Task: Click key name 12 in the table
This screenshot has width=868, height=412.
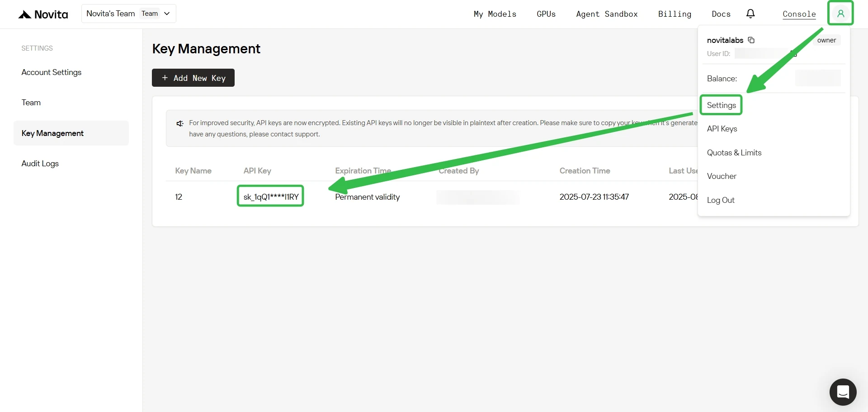Action: [x=179, y=197]
